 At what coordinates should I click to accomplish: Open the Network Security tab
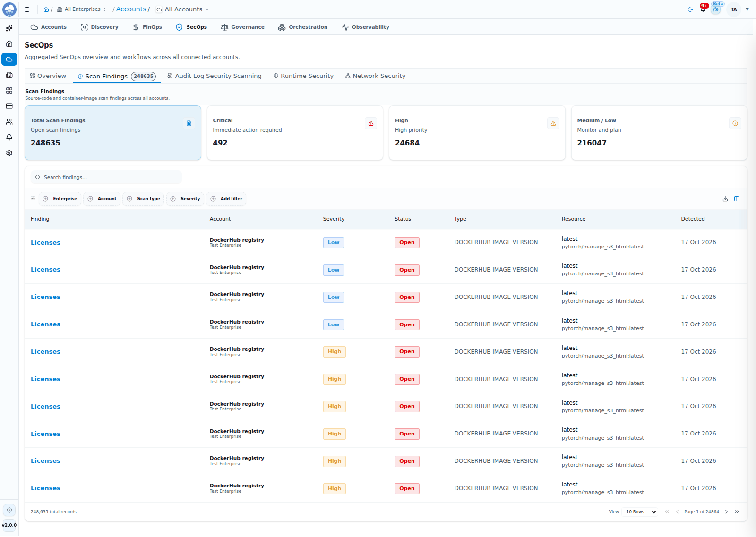tap(375, 76)
